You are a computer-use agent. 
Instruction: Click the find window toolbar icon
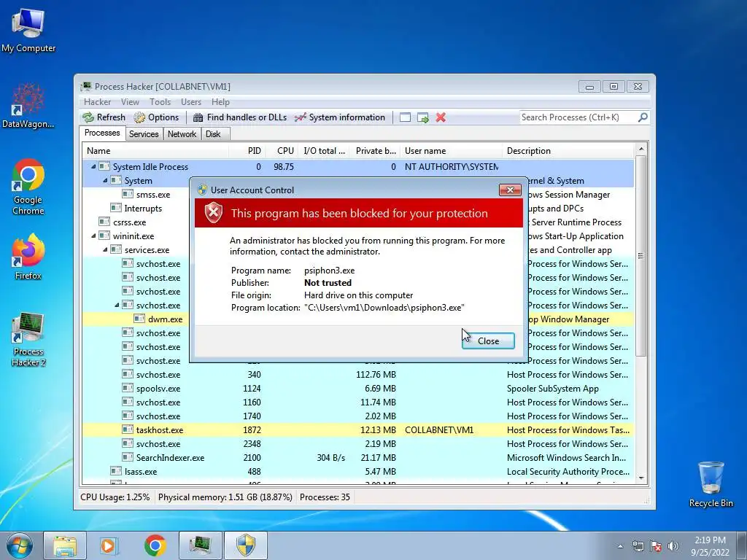pyautogui.click(x=405, y=117)
